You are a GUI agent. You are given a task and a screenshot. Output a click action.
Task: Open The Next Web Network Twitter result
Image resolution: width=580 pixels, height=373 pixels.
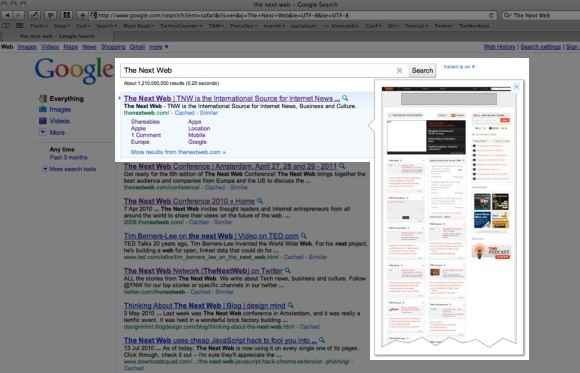tap(203, 270)
